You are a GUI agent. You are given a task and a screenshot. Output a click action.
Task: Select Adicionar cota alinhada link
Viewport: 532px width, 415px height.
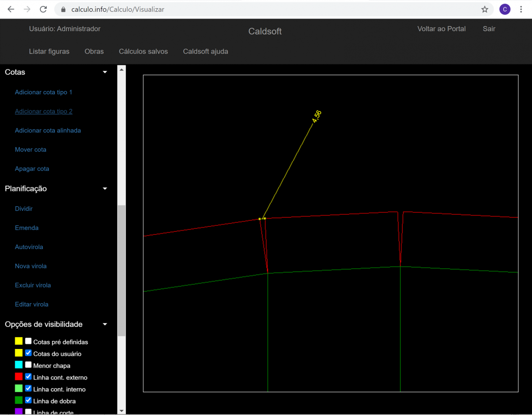pyautogui.click(x=48, y=130)
